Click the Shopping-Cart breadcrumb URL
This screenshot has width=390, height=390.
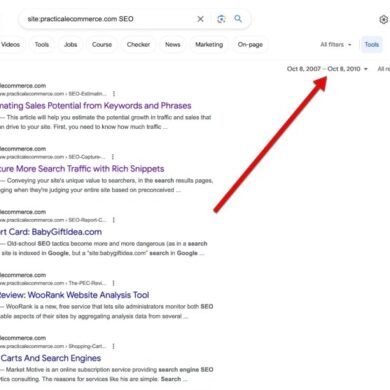[53, 346]
